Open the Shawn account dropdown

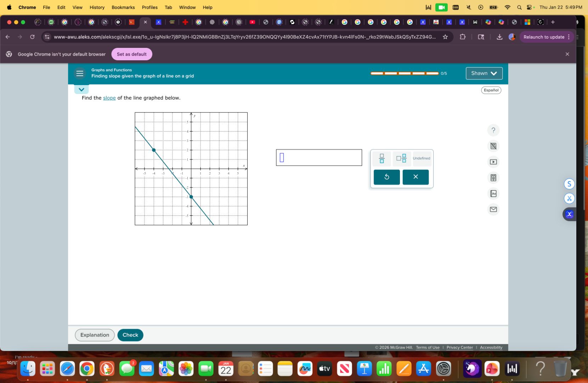click(484, 73)
